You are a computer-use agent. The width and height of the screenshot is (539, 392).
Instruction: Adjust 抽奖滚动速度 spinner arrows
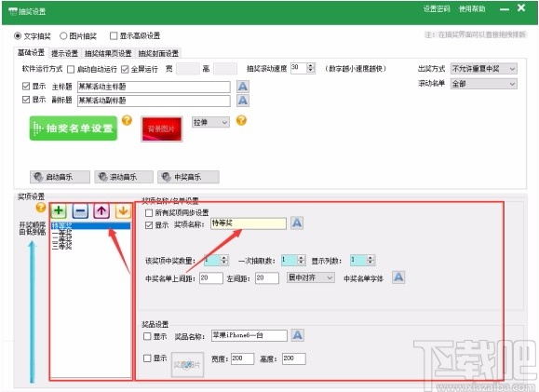(x=311, y=68)
